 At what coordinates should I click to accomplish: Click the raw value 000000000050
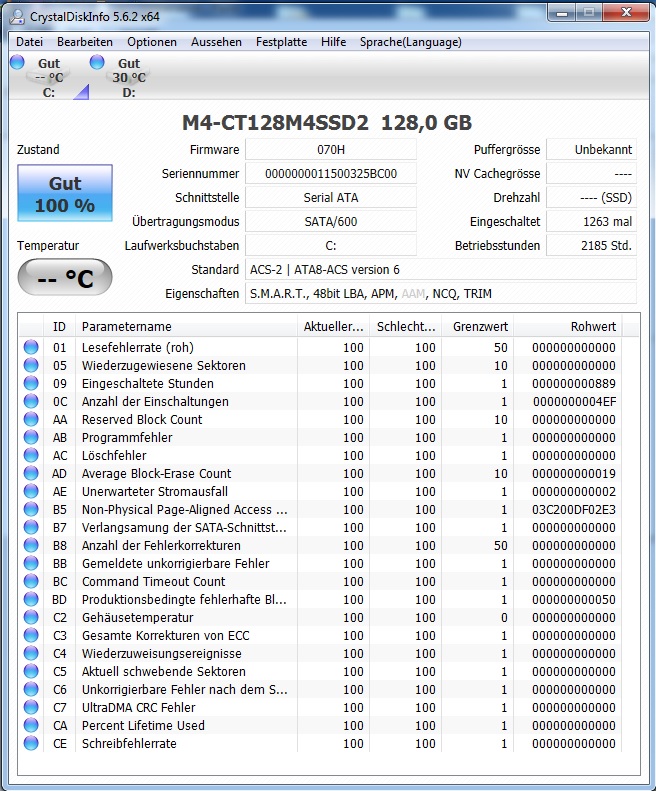click(x=574, y=599)
